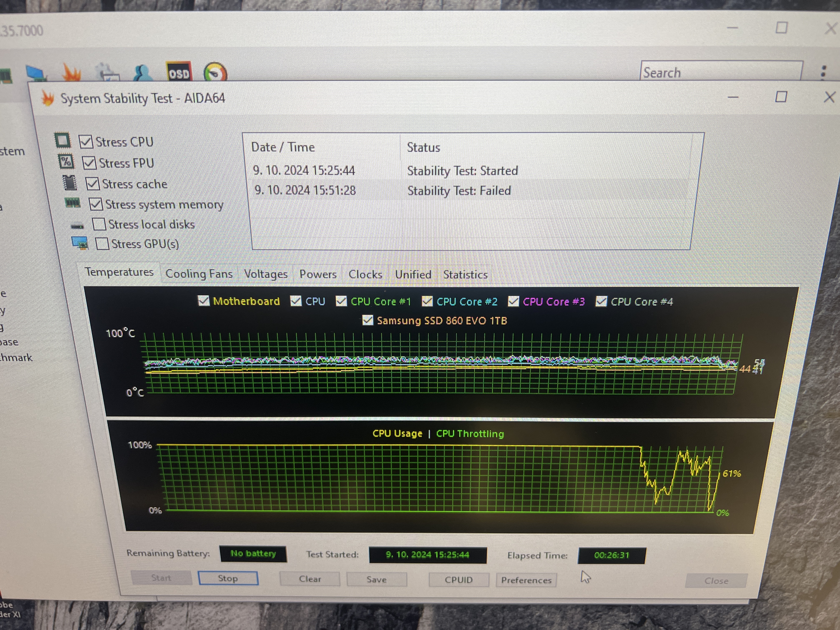Select the Temperatures tab

pyautogui.click(x=119, y=272)
